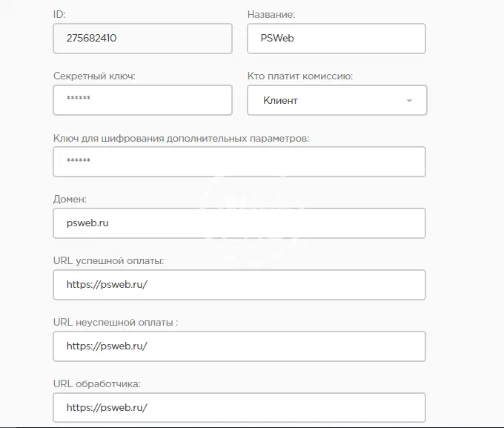Focus the Название field containing PSWeb
Image resolution: width=504 pixels, height=428 pixels.
[336, 39]
